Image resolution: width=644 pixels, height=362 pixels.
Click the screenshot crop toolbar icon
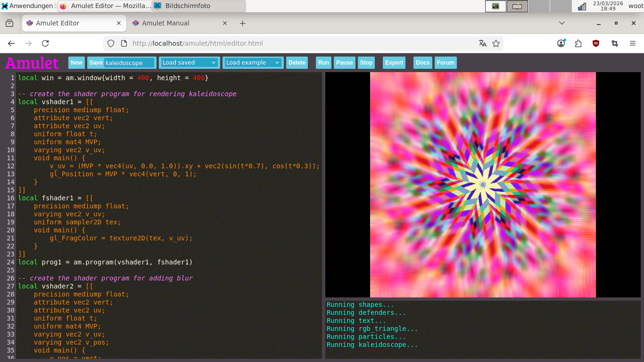[x=615, y=43]
